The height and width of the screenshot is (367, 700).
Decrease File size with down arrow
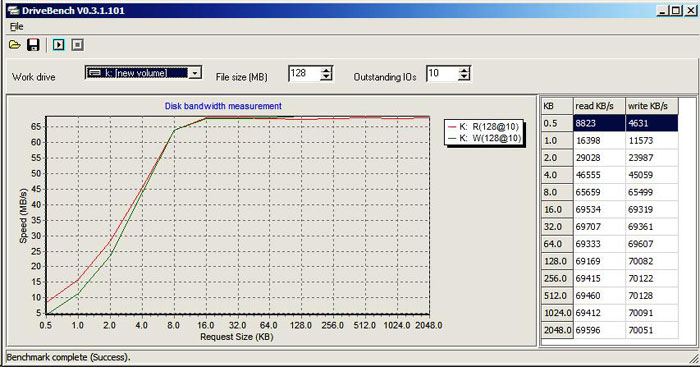click(x=327, y=77)
